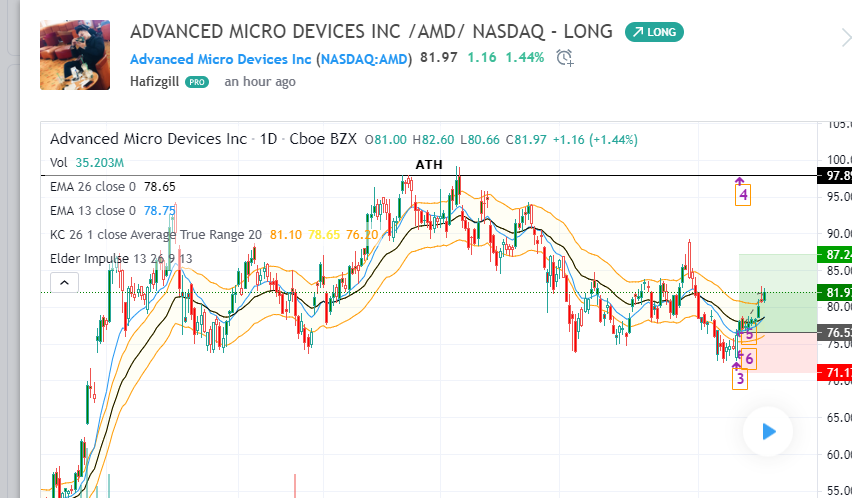Click the 1.44% percent change value in header
Screen dimensions: 852x498
click(x=524, y=58)
